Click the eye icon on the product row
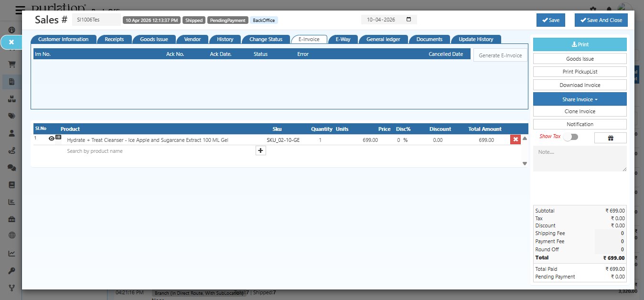This screenshot has height=300, width=644. point(51,139)
